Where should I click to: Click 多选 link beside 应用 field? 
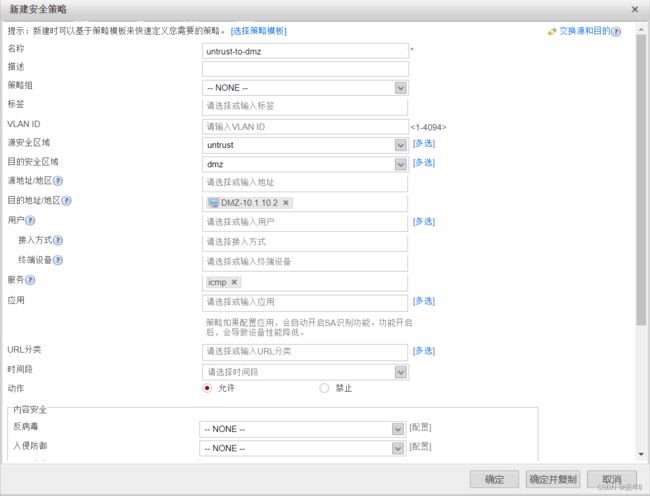424,301
